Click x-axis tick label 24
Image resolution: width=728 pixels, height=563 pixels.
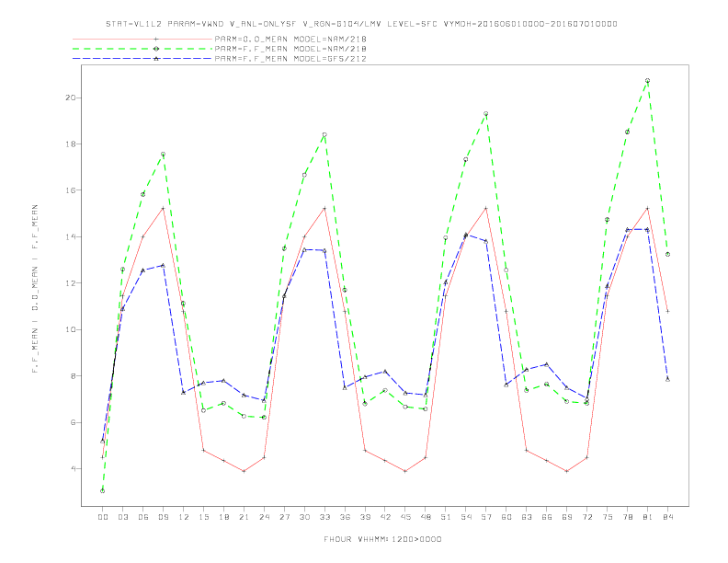(264, 517)
